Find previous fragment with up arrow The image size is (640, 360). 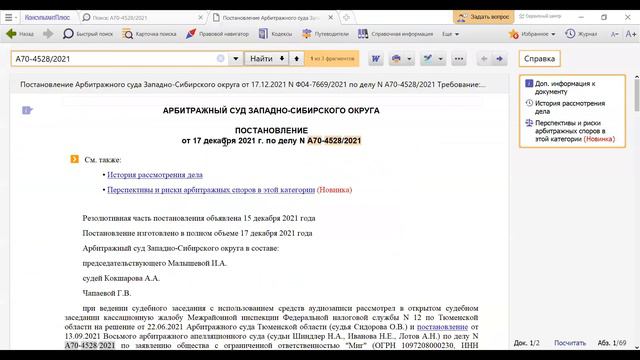[296, 59]
